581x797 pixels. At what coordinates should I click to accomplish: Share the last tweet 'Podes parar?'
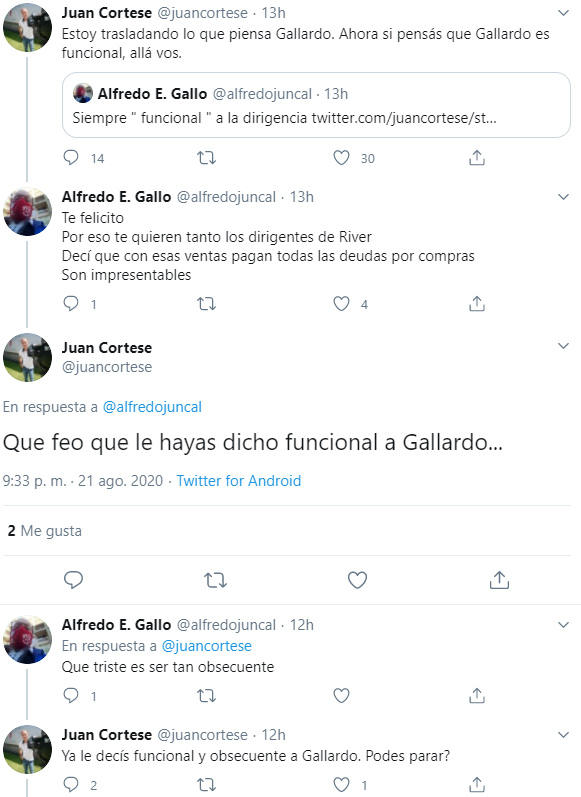pyautogui.click(x=477, y=784)
